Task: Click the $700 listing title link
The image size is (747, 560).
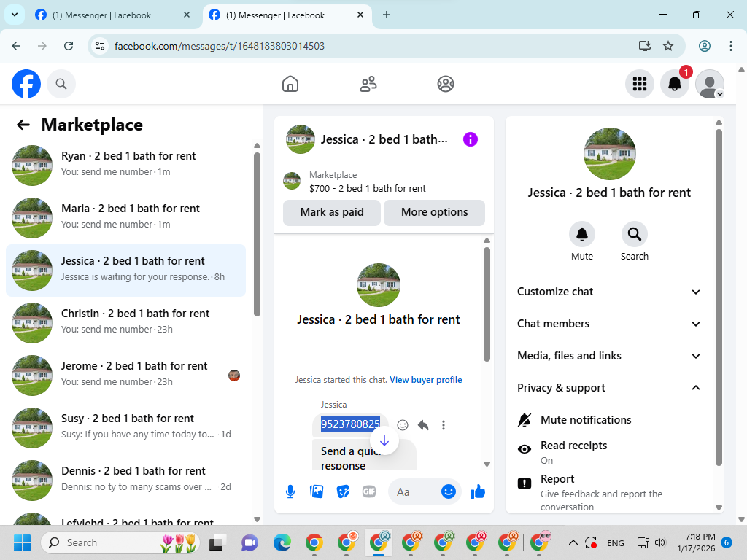Action: click(x=368, y=189)
